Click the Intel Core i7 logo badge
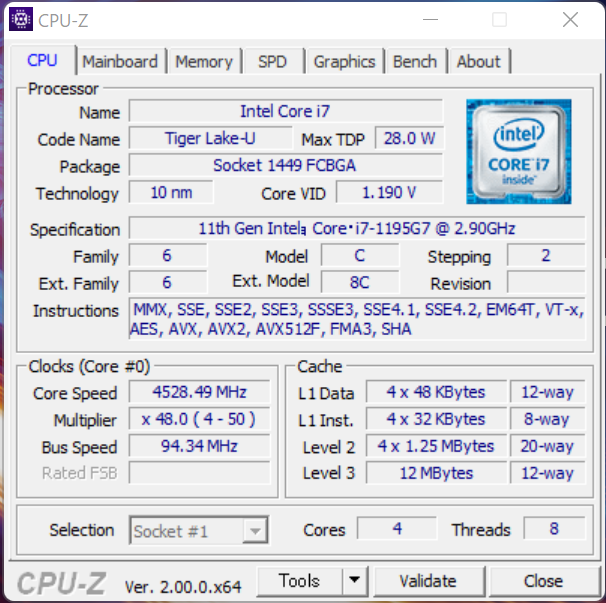This screenshot has width=606, height=603. point(519,152)
